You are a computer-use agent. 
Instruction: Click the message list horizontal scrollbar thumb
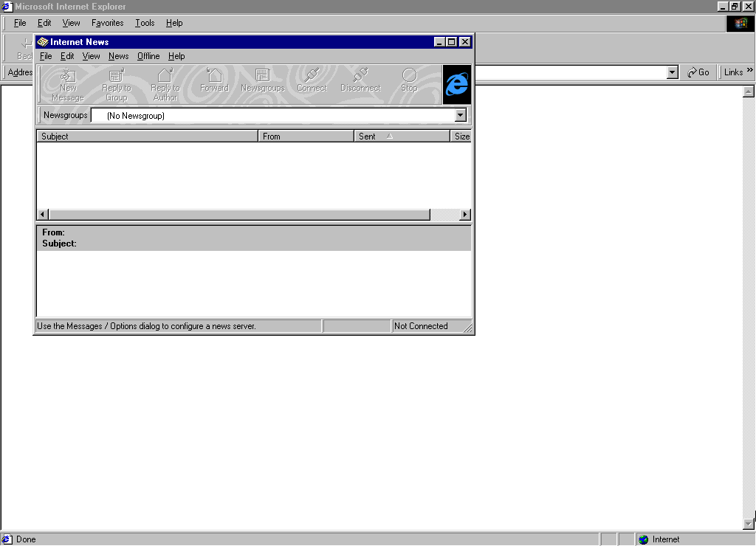click(x=240, y=215)
